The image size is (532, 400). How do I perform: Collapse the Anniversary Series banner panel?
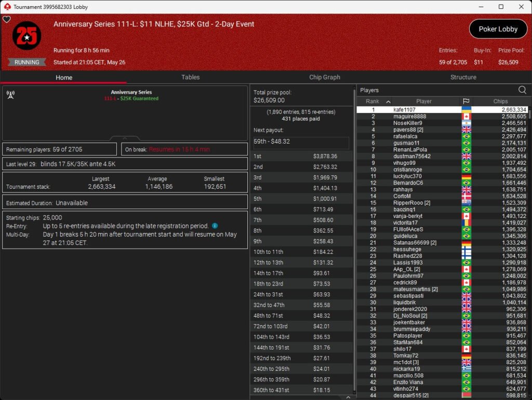(x=125, y=138)
